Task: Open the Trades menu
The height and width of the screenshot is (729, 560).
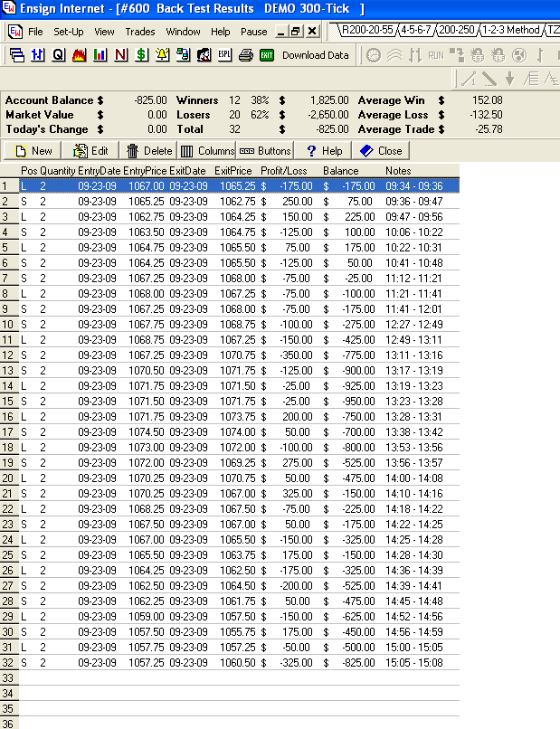Action: click(x=140, y=32)
